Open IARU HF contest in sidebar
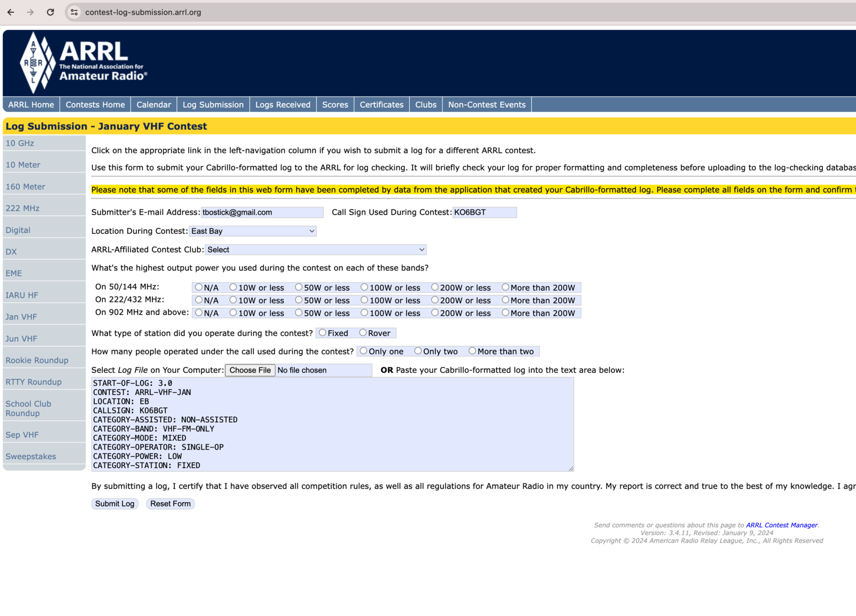The image size is (856, 616). [22, 295]
